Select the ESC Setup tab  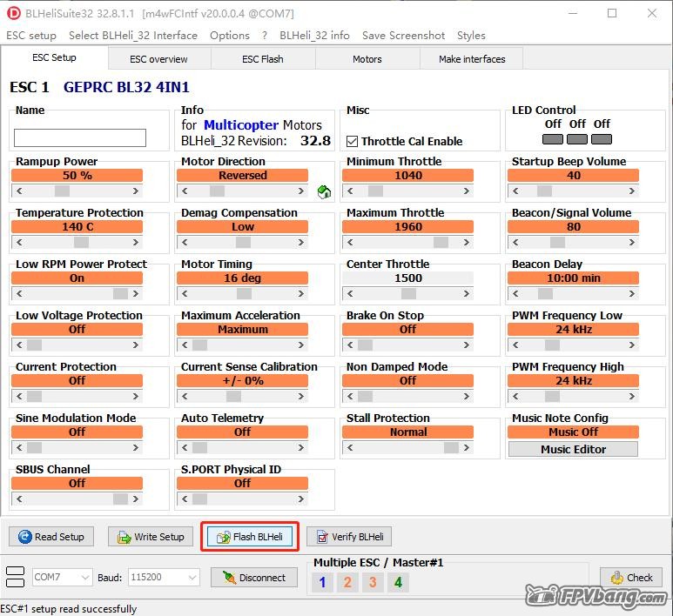coord(54,58)
